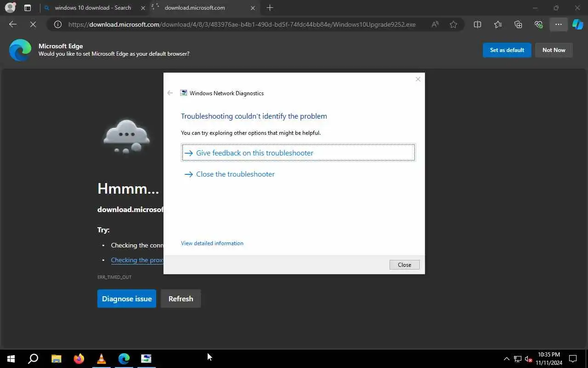The width and height of the screenshot is (588, 368).
Task: Open VLC media player from the taskbar
Action: click(102, 359)
